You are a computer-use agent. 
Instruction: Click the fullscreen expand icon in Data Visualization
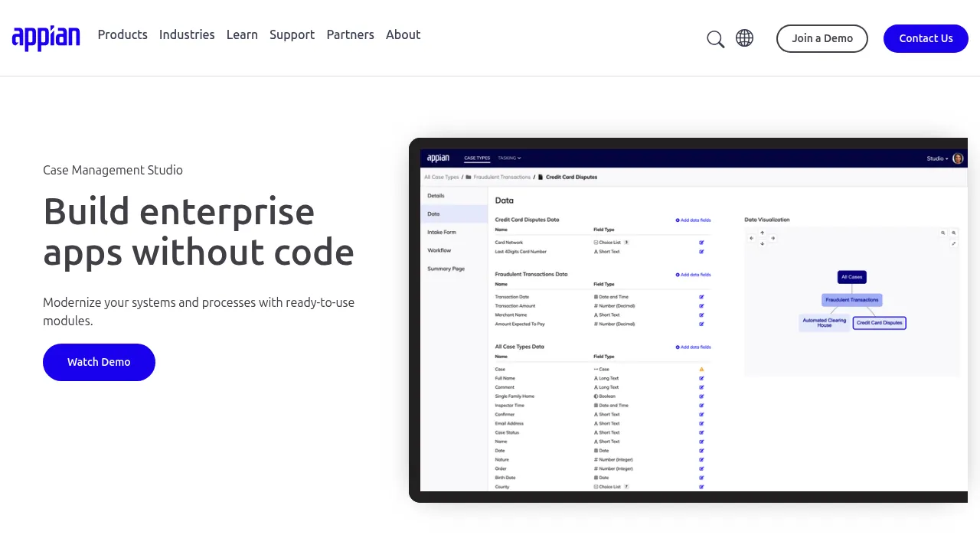click(954, 243)
